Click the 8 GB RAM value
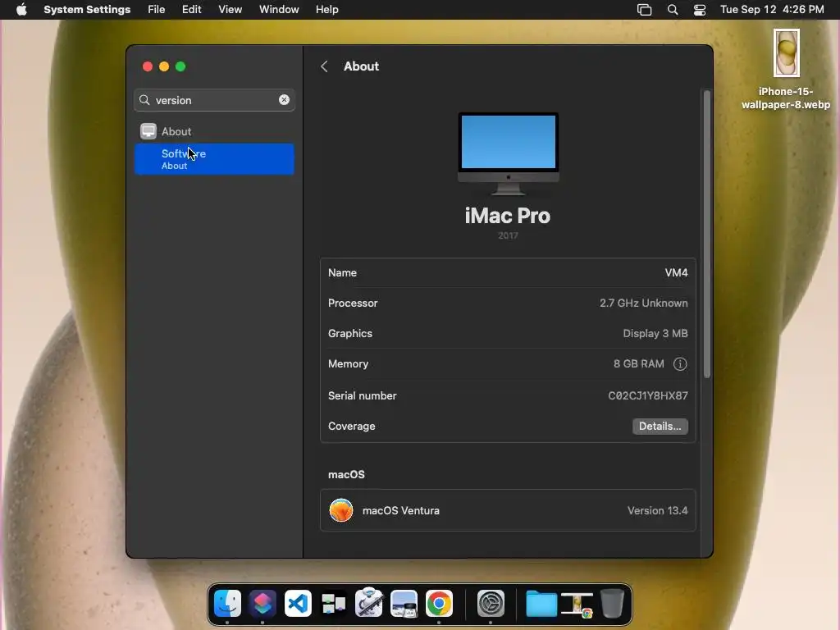Screen dimensions: 840x630 pos(638,363)
